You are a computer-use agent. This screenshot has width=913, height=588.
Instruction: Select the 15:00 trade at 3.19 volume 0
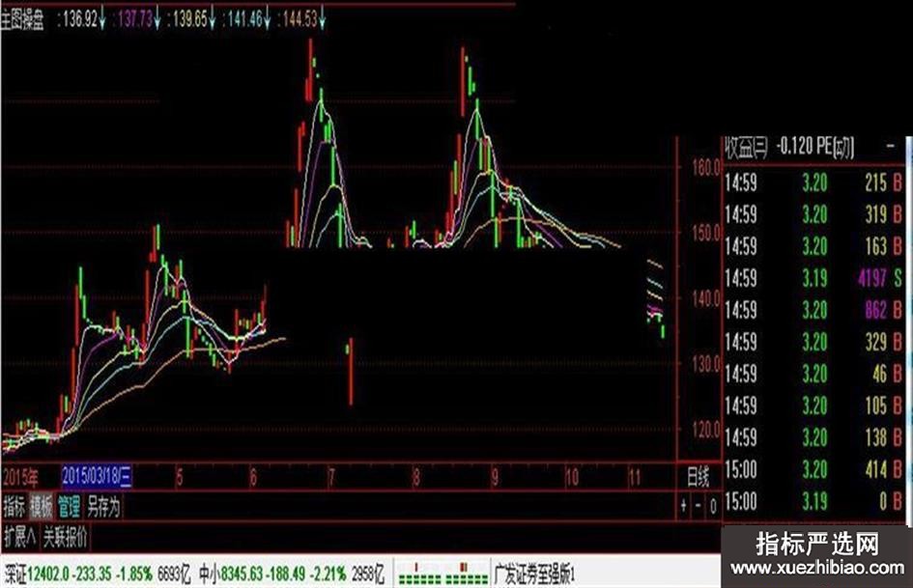[x=813, y=501]
